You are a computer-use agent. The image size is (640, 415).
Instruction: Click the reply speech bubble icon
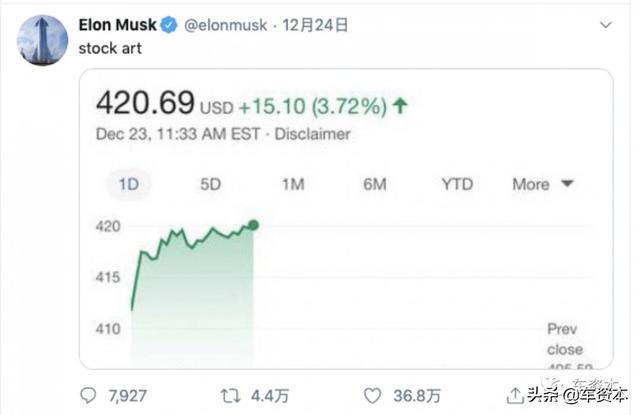[x=88, y=395]
